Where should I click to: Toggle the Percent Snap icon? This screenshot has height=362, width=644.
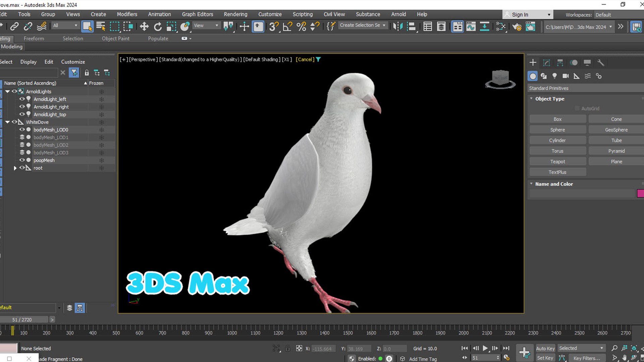(301, 26)
